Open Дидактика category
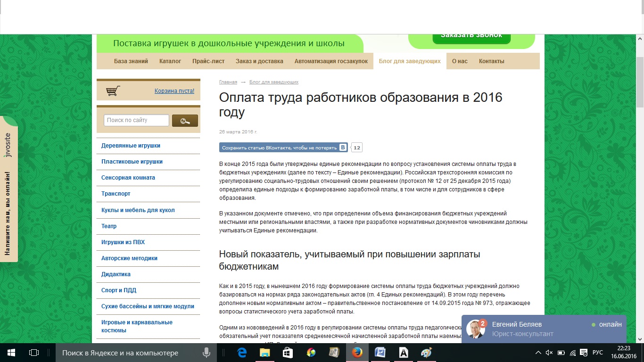644x362 pixels. [116, 274]
